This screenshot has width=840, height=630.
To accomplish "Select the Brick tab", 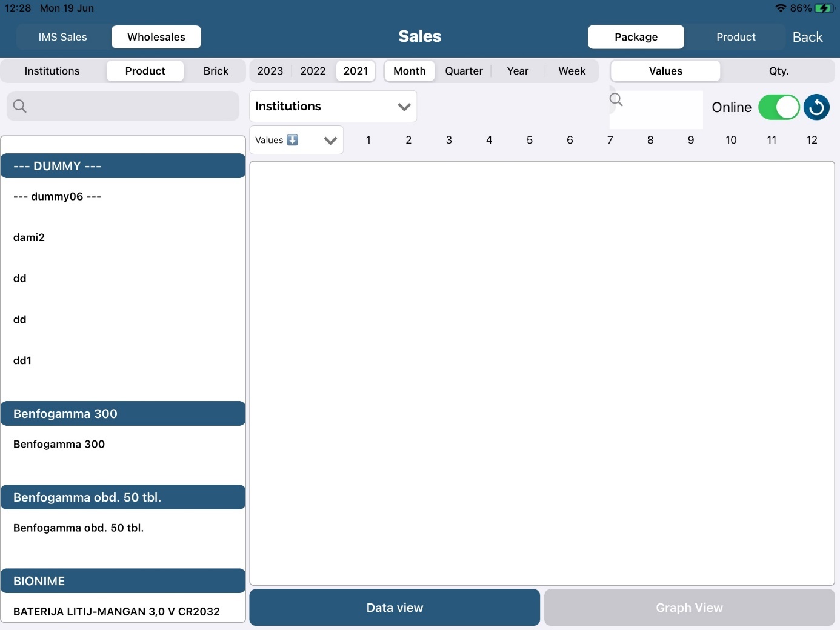I will [x=216, y=71].
